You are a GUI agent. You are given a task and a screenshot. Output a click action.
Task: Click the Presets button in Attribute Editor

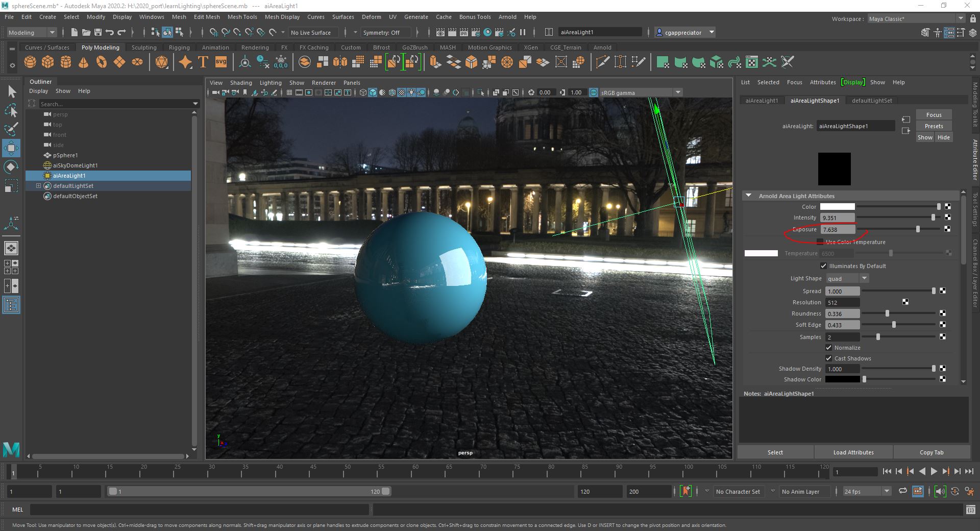click(934, 126)
